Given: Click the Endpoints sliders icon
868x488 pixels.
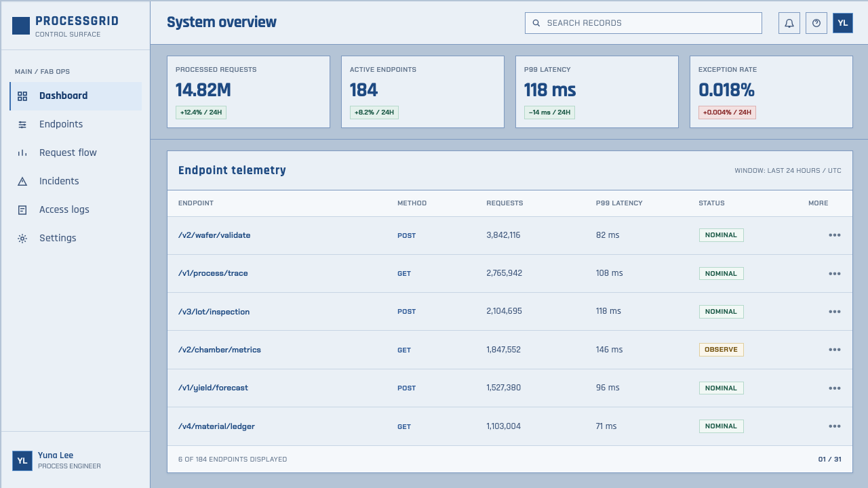Looking at the screenshot, I should [22, 125].
